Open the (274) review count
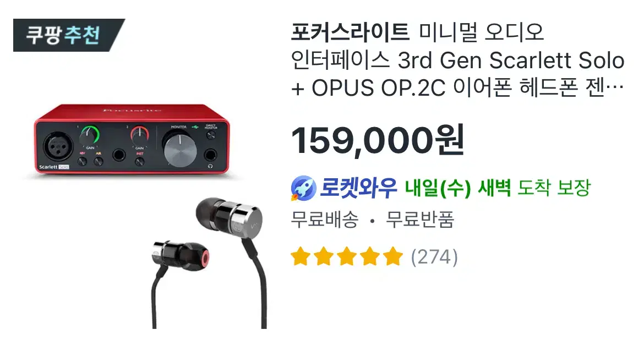The width and height of the screenshot is (644, 346). 434,257
